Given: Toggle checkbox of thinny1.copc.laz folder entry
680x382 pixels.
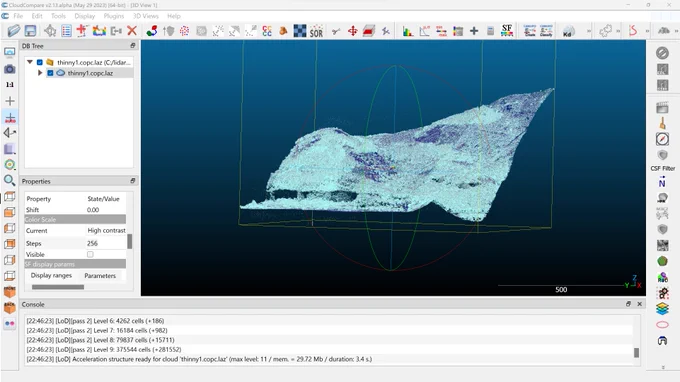Looking at the screenshot, I should pos(40,62).
